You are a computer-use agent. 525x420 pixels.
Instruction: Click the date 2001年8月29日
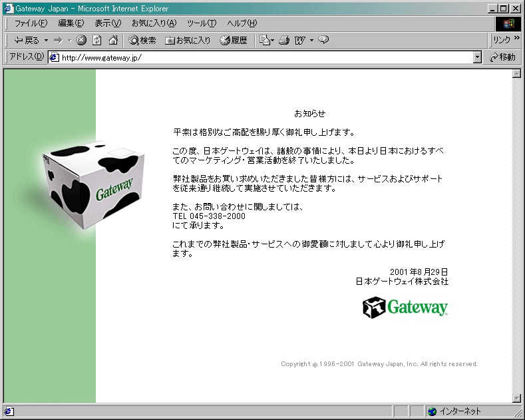tap(419, 272)
